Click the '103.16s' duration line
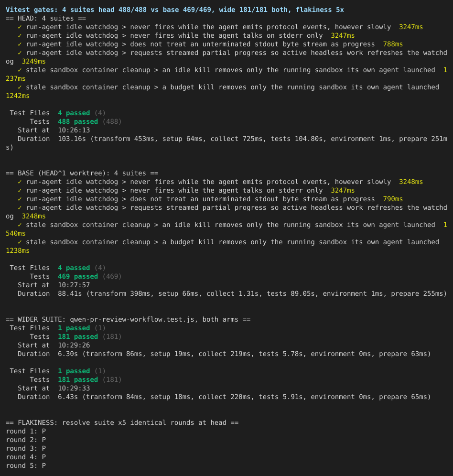This screenshot has height=476, width=453. tap(226, 143)
